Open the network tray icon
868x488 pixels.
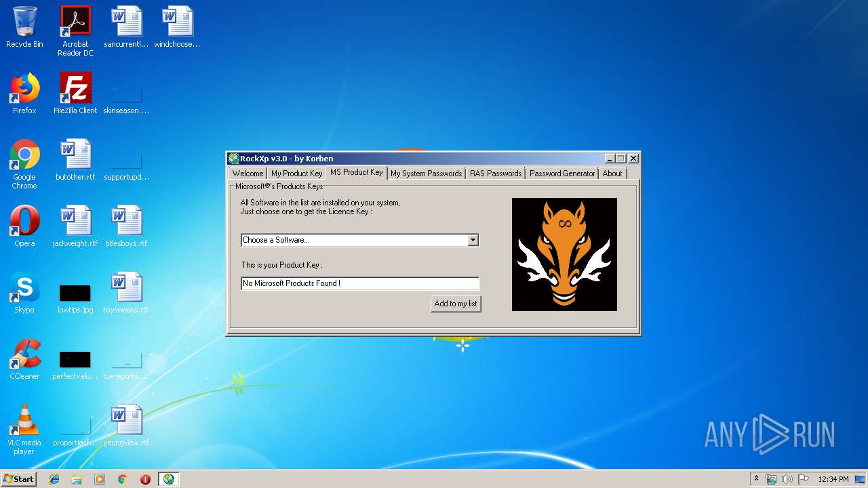tap(771, 479)
